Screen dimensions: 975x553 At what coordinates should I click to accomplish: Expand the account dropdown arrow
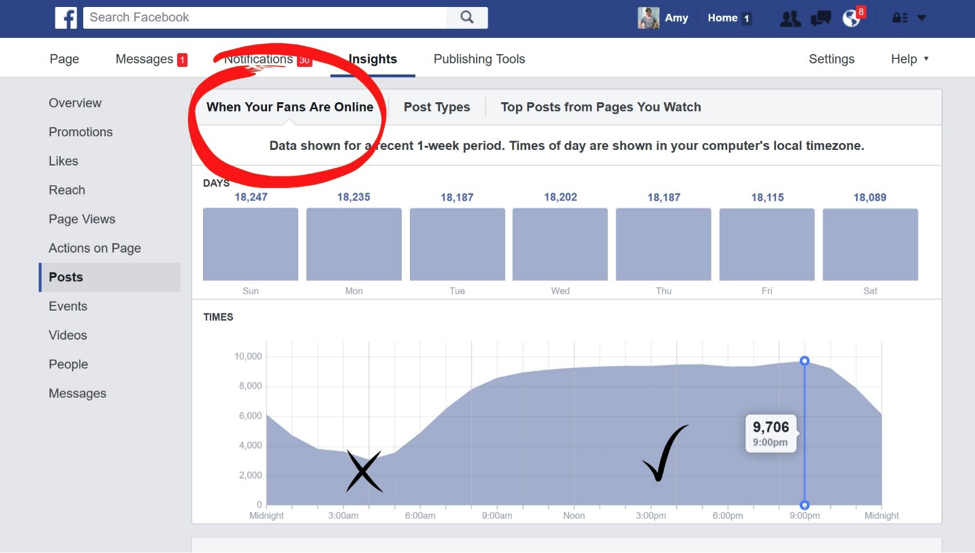922,18
